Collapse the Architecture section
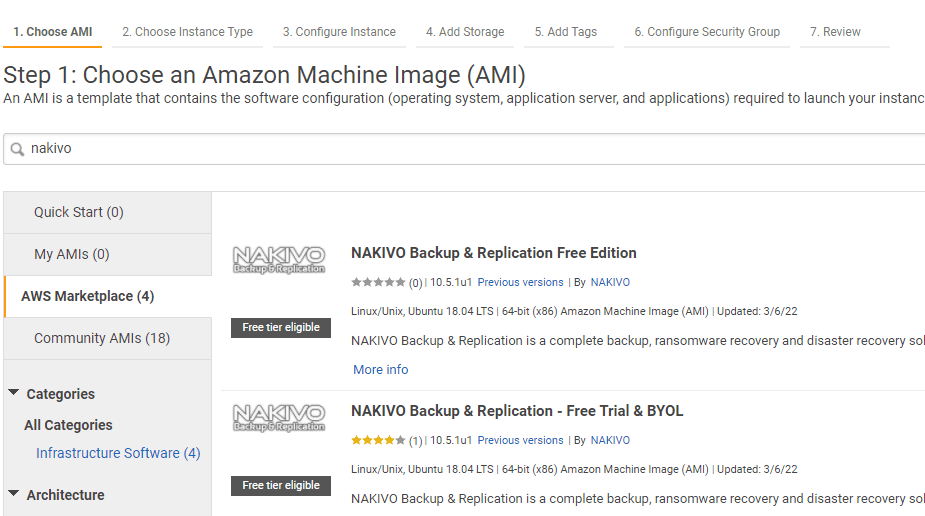 click(x=14, y=494)
